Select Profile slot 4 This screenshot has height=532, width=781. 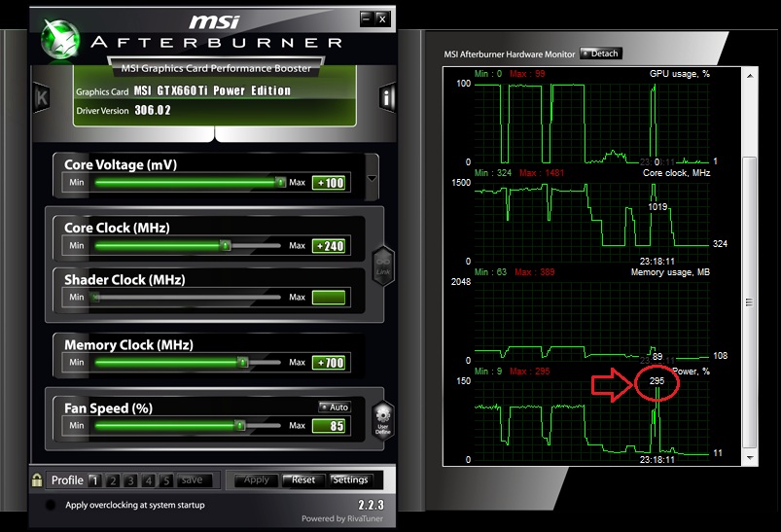coord(149,480)
